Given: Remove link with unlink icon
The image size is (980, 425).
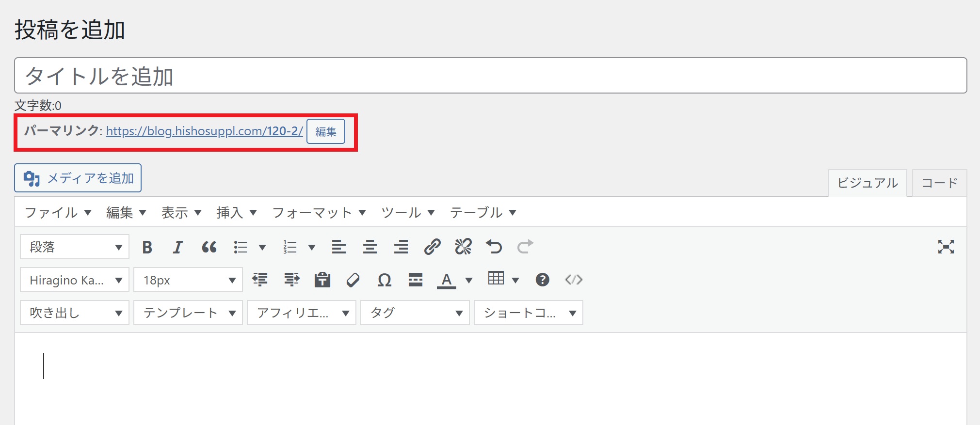Looking at the screenshot, I should click(463, 247).
